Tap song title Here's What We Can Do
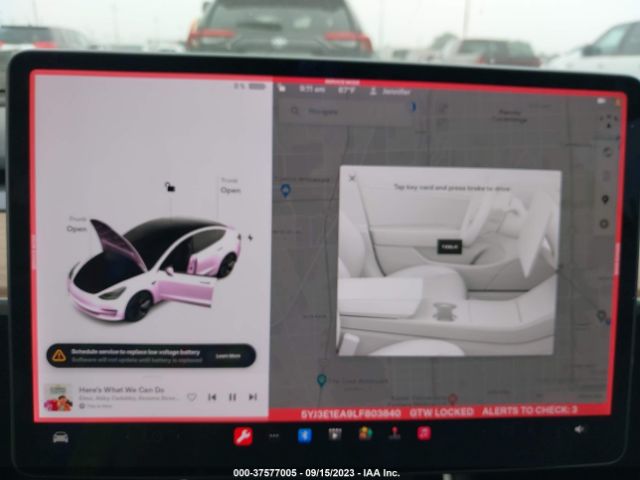640x480 pixels. click(121, 389)
